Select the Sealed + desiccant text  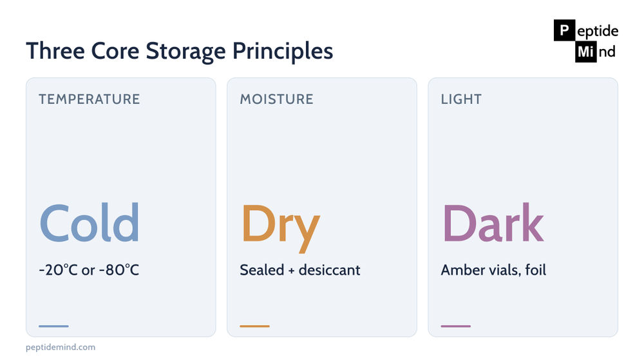click(x=300, y=270)
